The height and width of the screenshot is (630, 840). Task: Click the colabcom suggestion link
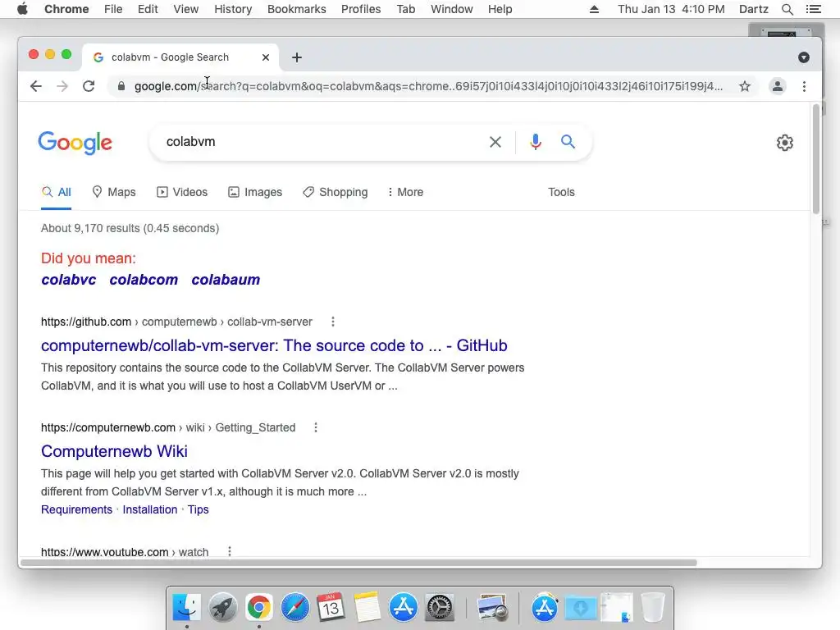pyautogui.click(x=144, y=280)
